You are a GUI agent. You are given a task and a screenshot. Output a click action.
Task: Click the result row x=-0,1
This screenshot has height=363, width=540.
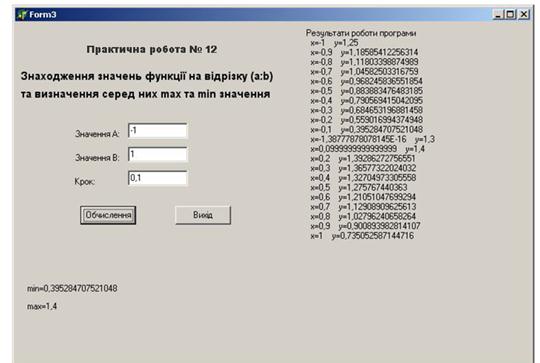click(366, 129)
